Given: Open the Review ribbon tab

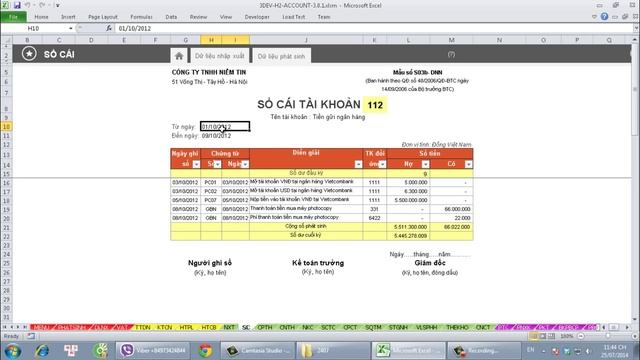Looking at the screenshot, I should 198,17.
